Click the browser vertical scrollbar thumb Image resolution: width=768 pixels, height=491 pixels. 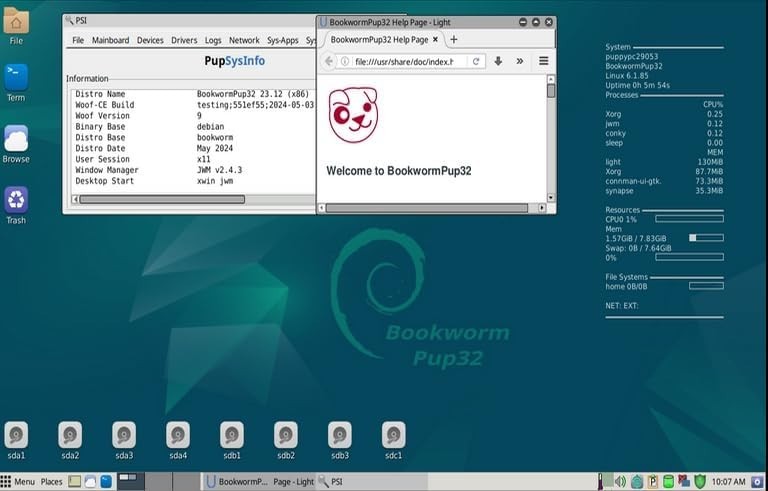(x=551, y=91)
